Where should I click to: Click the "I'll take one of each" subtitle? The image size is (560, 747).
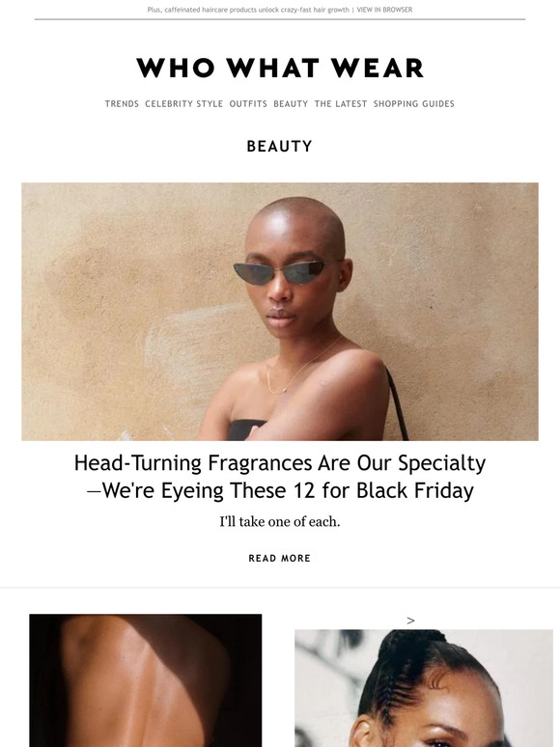280,522
